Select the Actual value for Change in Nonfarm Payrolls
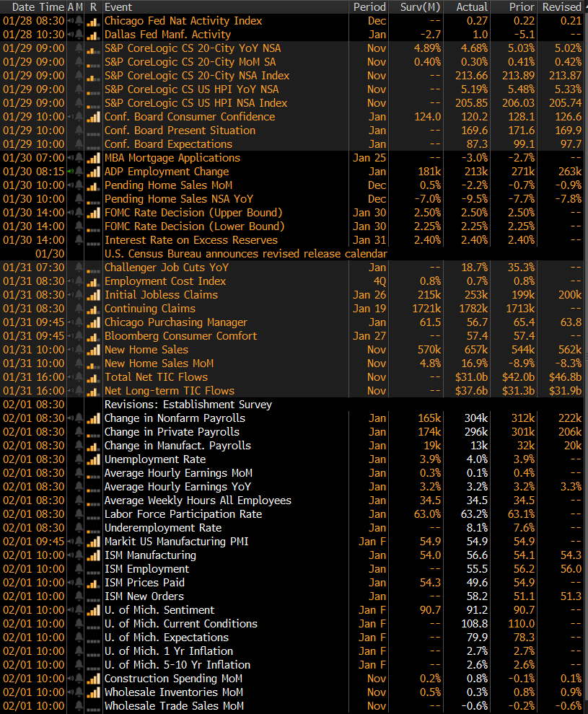 click(x=475, y=418)
